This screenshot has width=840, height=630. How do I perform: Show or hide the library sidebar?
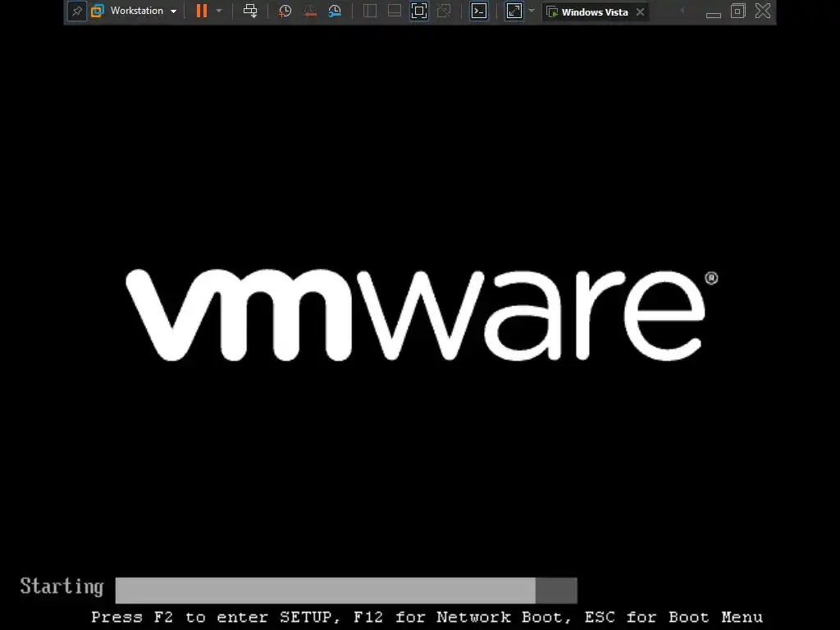pos(370,11)
